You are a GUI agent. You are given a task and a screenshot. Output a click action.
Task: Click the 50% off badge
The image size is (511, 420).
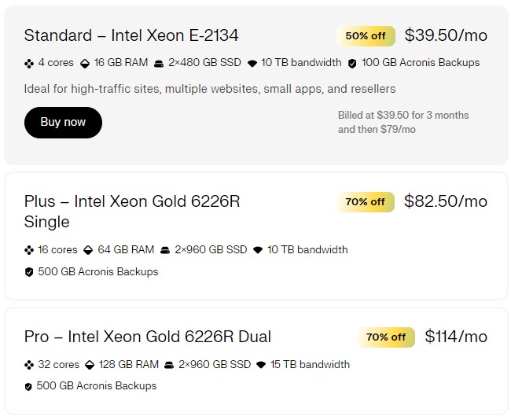(365, 35)
